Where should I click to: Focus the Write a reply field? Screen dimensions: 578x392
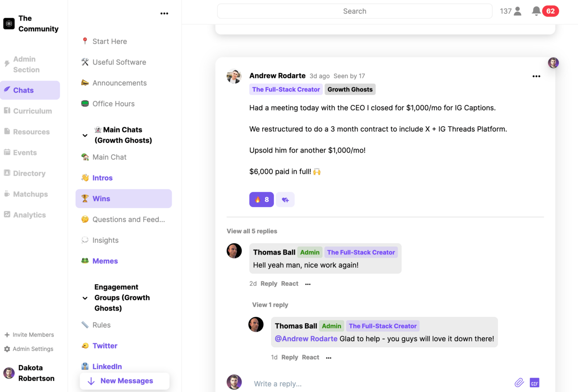[x=380, y=383]
